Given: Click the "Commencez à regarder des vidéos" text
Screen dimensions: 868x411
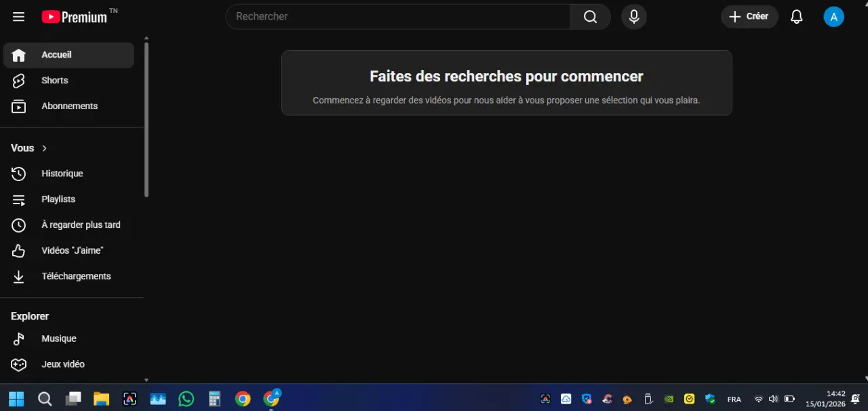Looking at the screenshot, I should click(x=506, y=100).
